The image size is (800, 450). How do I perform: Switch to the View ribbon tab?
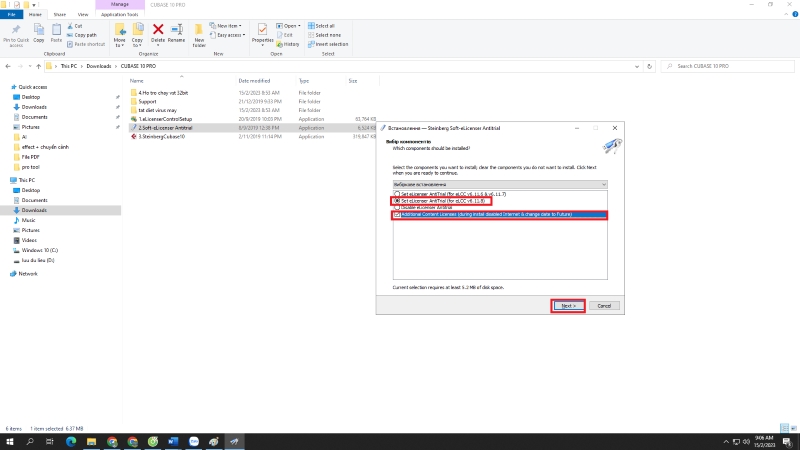coord(83,14)
